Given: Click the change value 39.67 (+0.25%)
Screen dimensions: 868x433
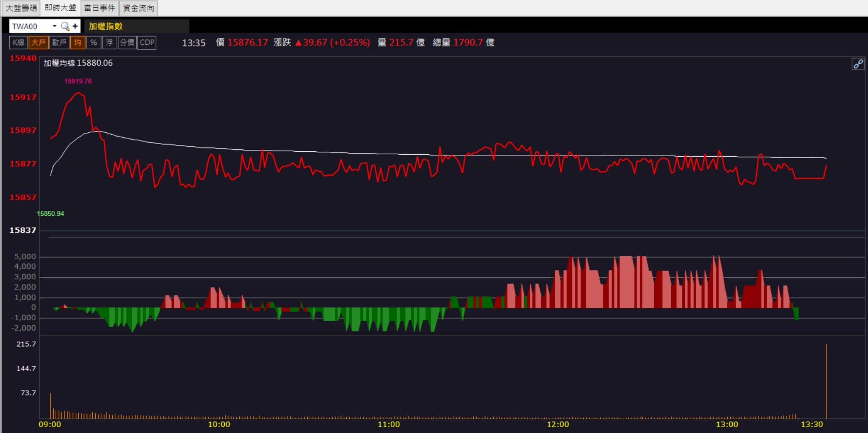Looking at the screenshot, I should click(332, 42).
